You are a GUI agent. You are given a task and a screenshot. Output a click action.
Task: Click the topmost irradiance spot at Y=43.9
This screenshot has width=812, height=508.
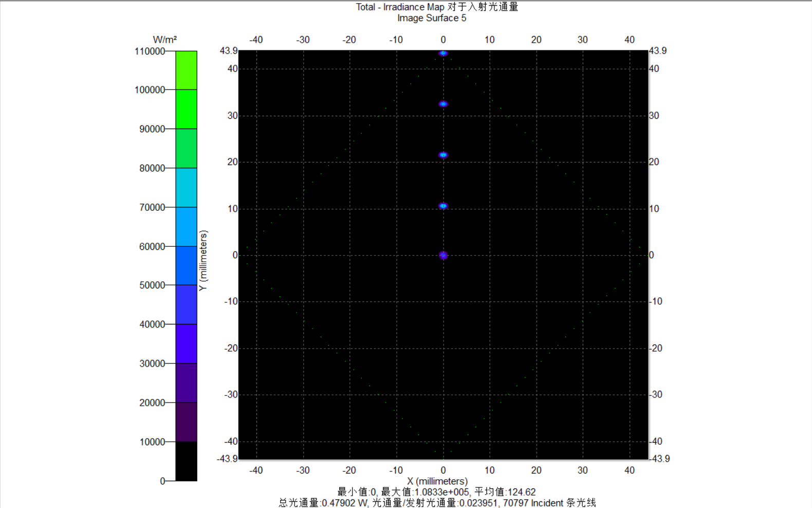point(443,53)
